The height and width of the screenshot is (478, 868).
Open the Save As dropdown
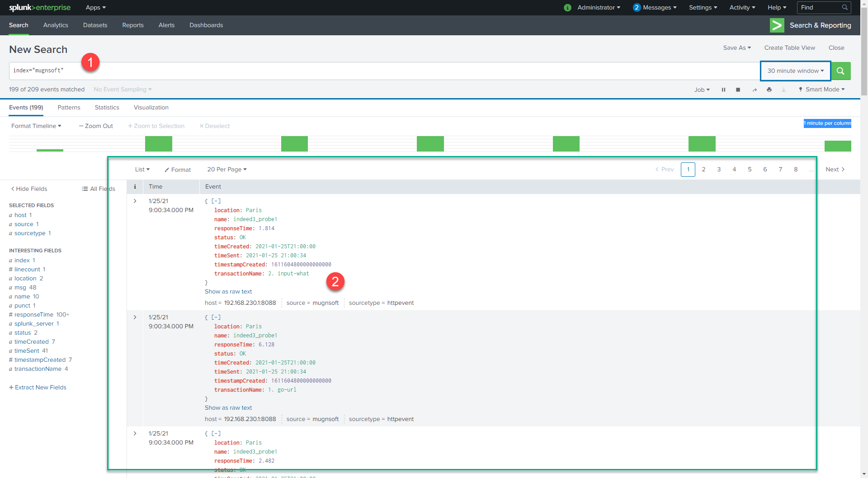point(737,48)
